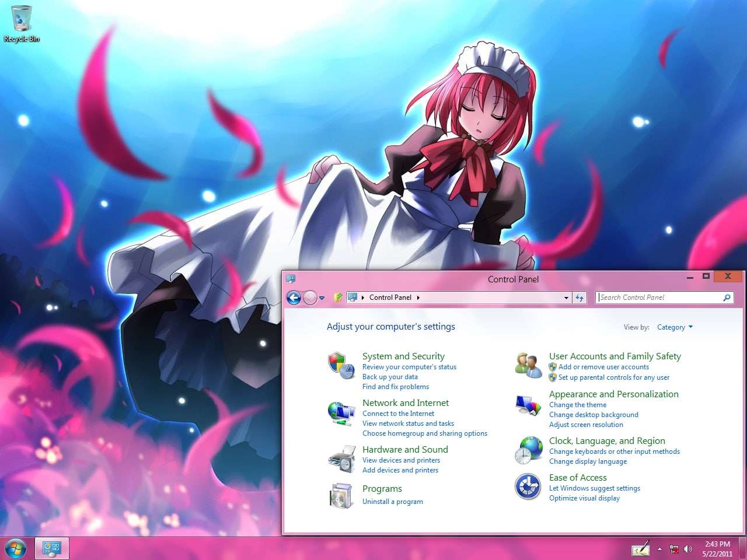Open the Programs disc box icon
The width and height of the screenshot is (747, 560).
[341, 496]
